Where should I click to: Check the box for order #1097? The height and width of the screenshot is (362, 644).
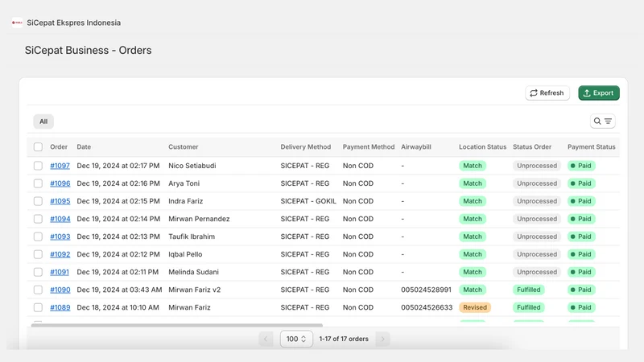coord(38,166)
